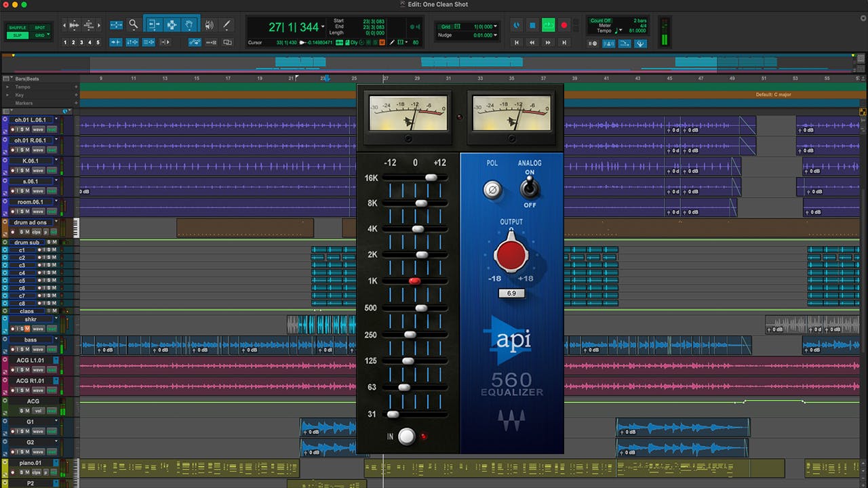The image size is (868, 488).
Task: Activate Shuffle edit mode
Action: coord(17,28)
